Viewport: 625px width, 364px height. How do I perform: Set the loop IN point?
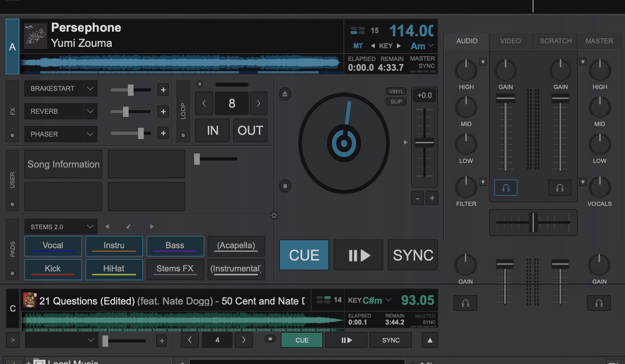pos(212,131)
